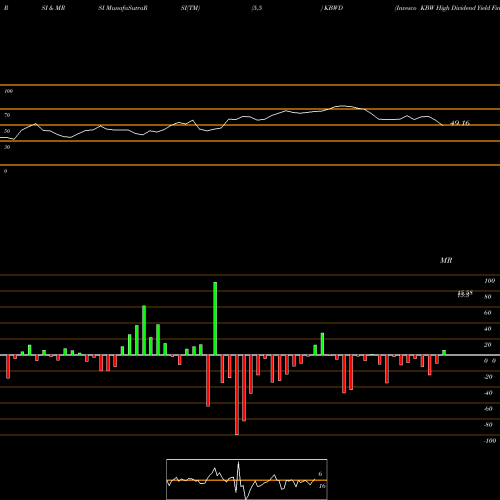Click the 'MR' panel label
This screenshot has height=500, width=500.
coord(446,260)
